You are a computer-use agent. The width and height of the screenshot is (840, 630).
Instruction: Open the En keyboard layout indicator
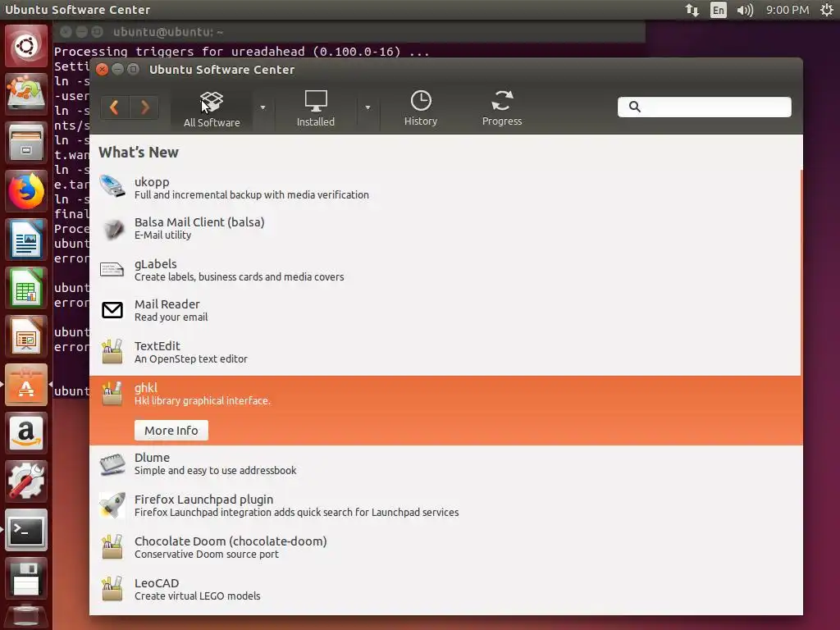click(x=719, y=10)
